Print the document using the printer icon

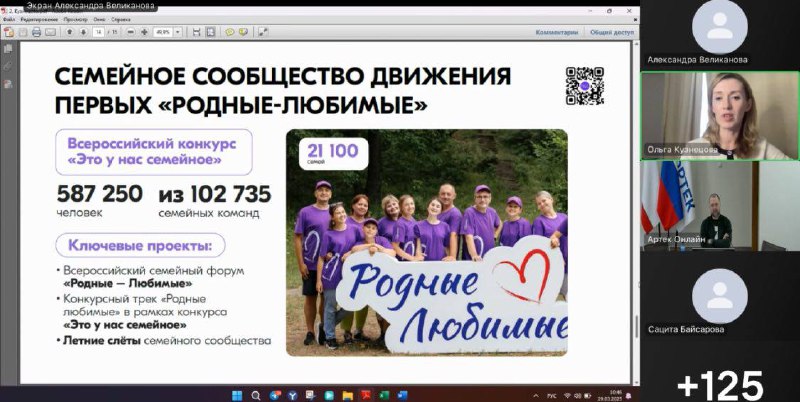pos(36,32)
